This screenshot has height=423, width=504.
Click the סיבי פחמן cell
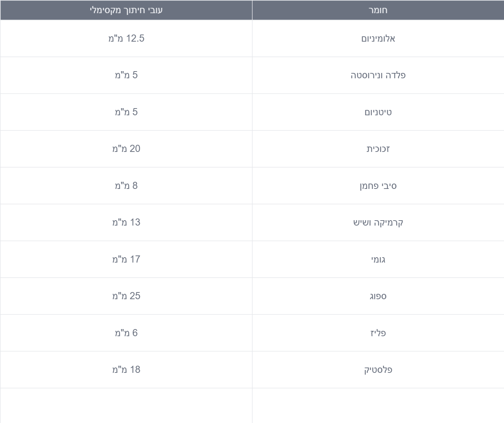pyautogui.click(x=378, y=186)
